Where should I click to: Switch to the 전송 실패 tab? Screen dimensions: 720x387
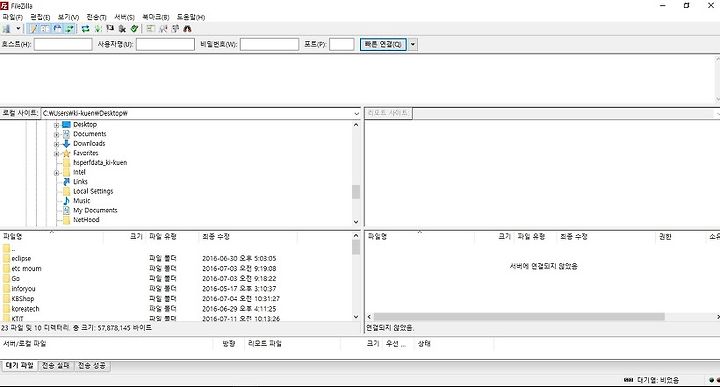click(56, 365)
